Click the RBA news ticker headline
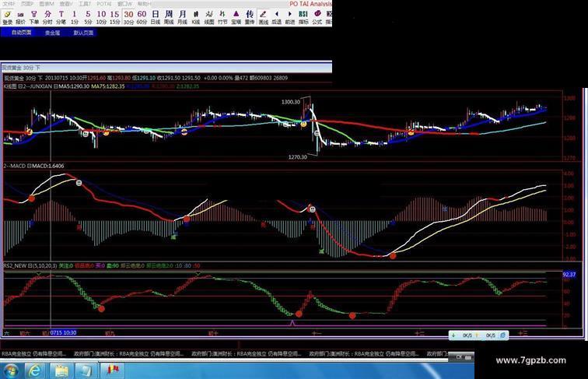The height and width of the screenshot is (379, 588). pos(35,353)
